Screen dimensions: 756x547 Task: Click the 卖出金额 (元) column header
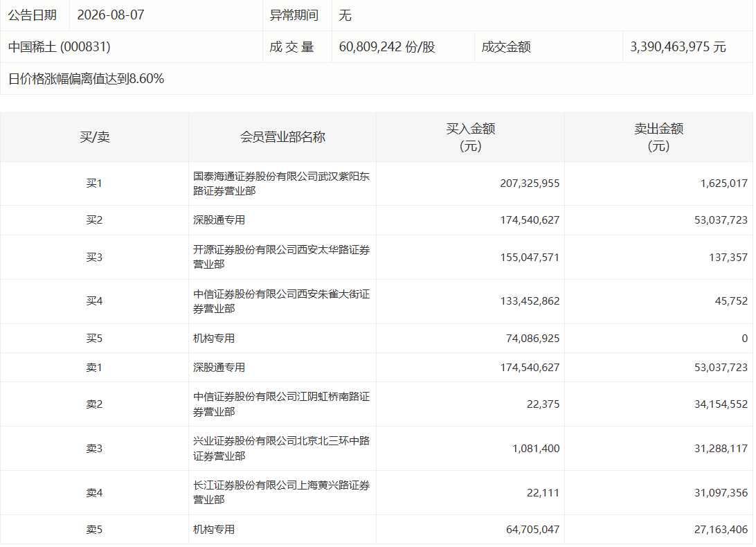pos(658,137)
